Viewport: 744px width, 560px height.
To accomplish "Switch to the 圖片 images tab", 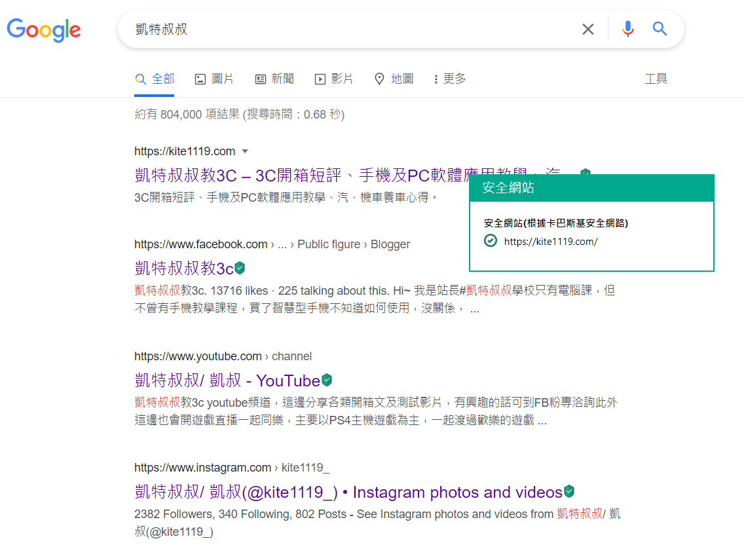I will click(214, 79).
